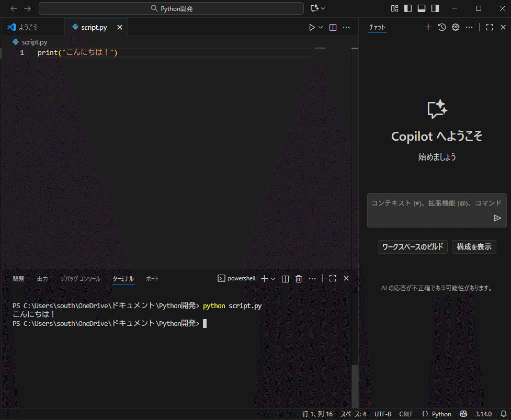Image resolution: width=511 pixels, height=420 pixels.
Task: Open a split editor view
Action: 333,27
